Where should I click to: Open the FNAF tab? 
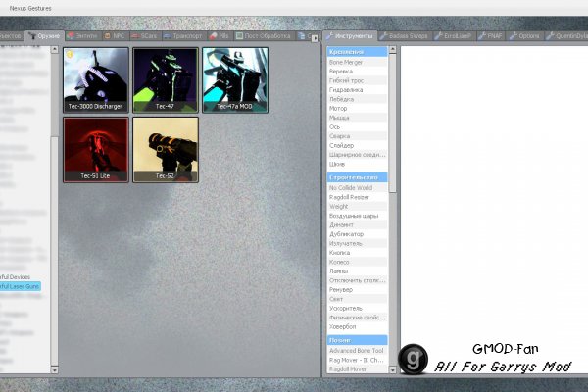coord(491,36)
